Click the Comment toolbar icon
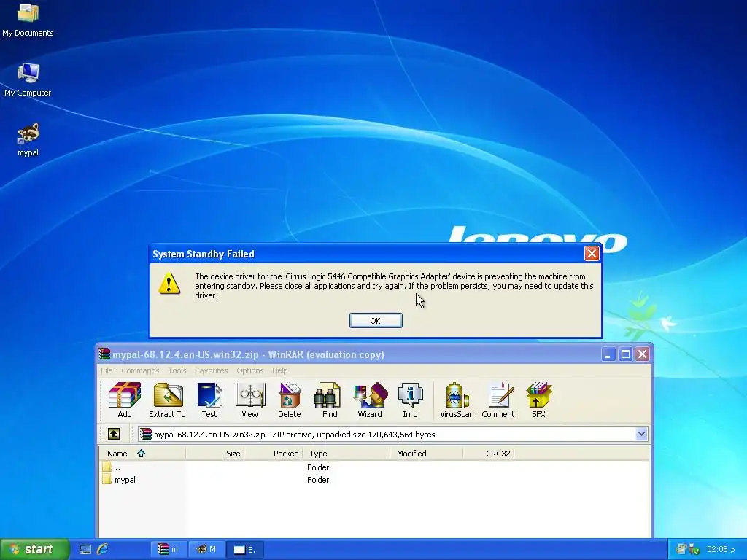The image size is (747, 560). pos(498,400)
